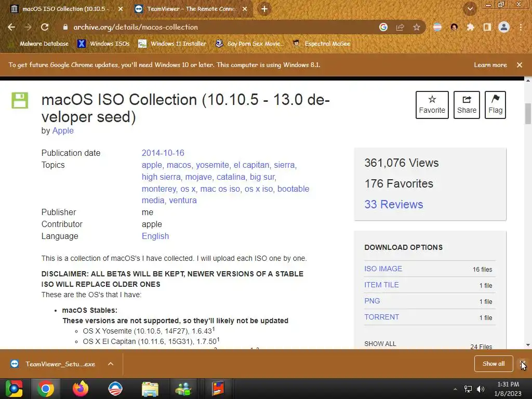Click Show all downloads button
532x399 pixels.
coord(494,364)
